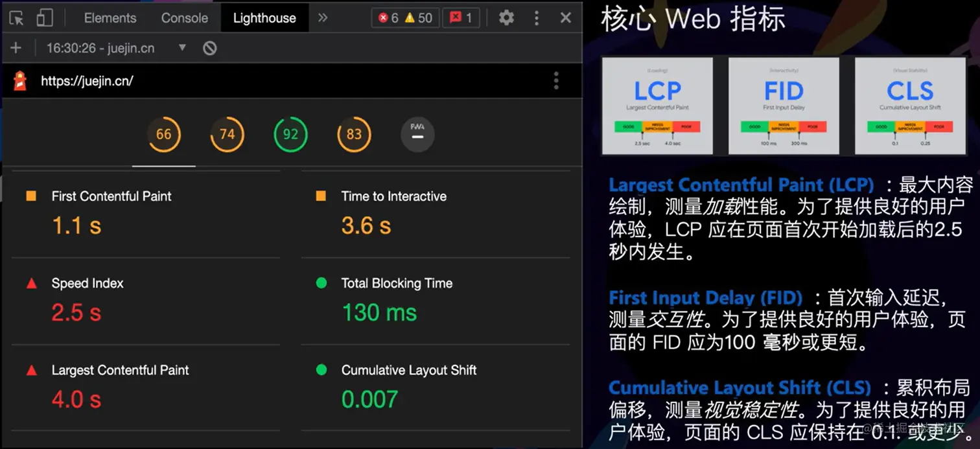Select the score 66 gauge
The width and height of the screenshot is (980, 449).
163,135
